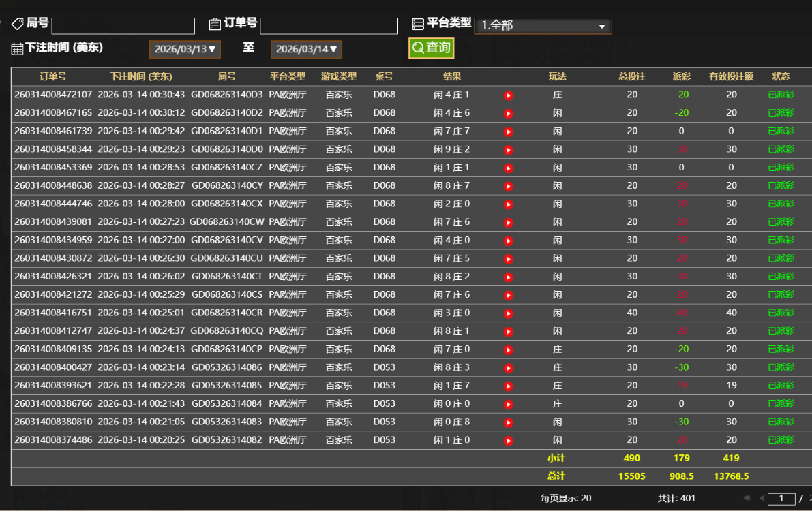Play the video for the last row 闲 1 庄 0
The width and height of the screenshot is (812, 511).
(508, 439)
